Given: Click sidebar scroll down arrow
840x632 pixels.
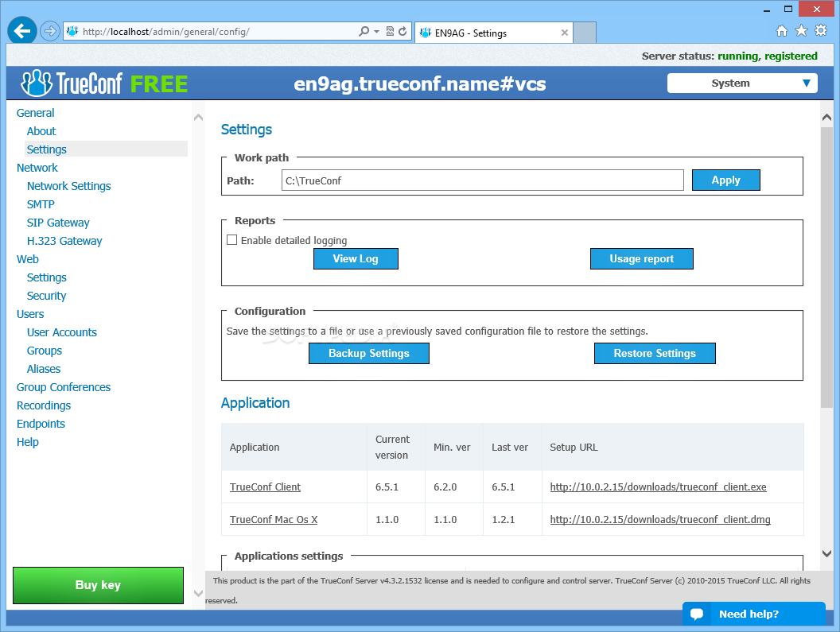Looking at the screenshot, I should click(x=198, y=593).
